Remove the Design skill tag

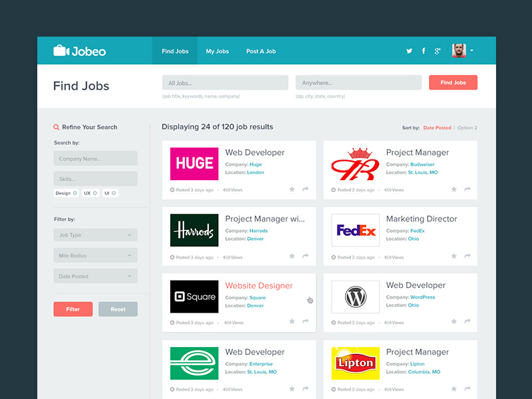(x=75, y=193)
